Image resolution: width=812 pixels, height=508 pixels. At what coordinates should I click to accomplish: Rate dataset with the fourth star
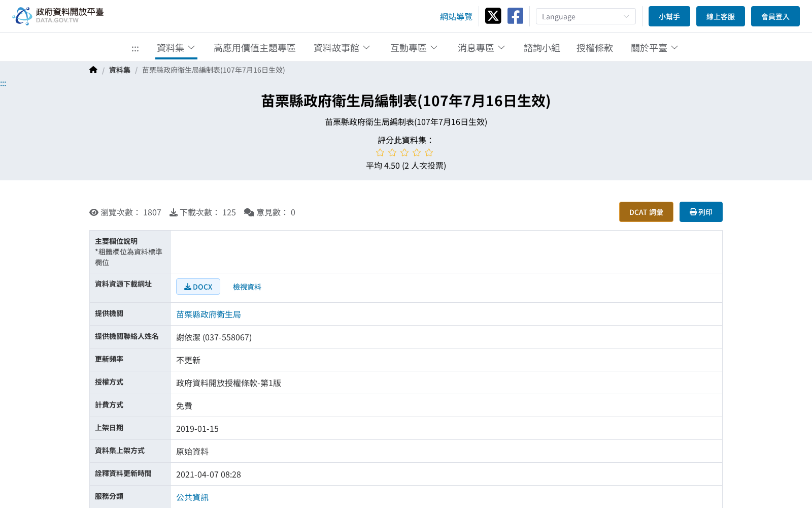coord(417,152)
